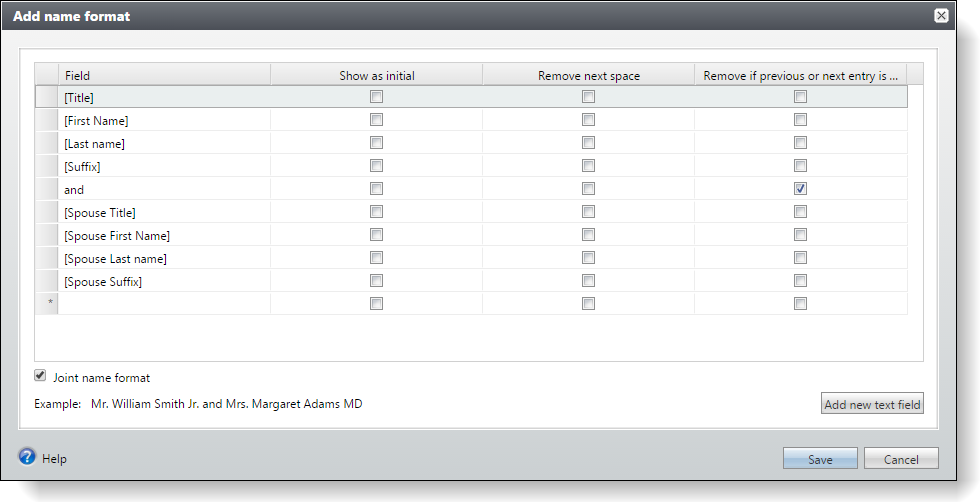Close the Add name format dialog
Image resolution: width=980 pixels, height=502 pixels.
(941, 16)
